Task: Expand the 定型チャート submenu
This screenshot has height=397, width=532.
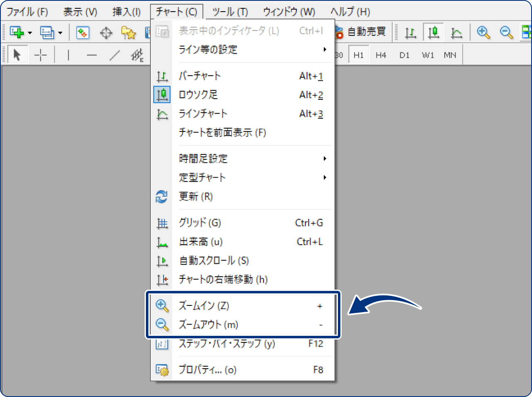Action: click(243, 178)
